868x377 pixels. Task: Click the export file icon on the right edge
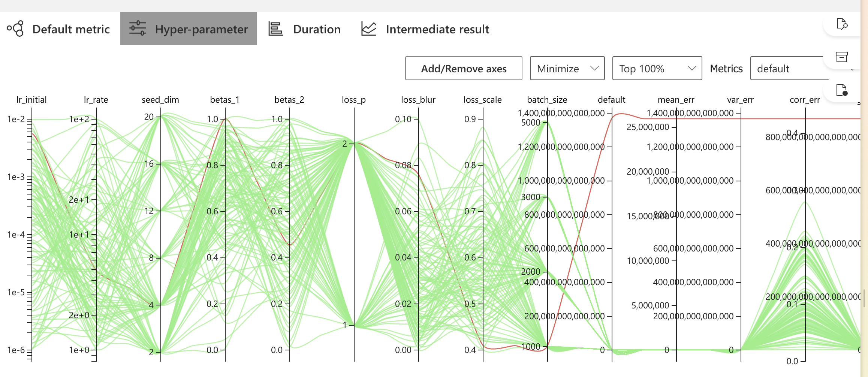[842, 90]
